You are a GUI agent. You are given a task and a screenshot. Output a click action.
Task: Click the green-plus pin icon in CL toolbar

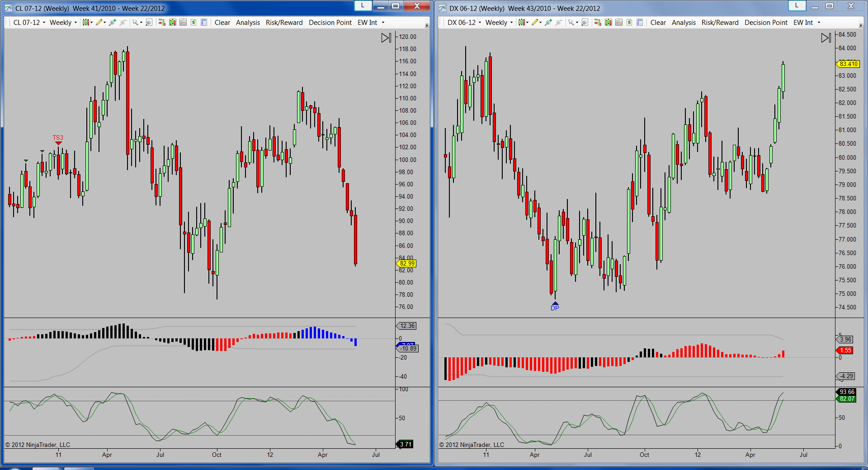tap(113, 22)
